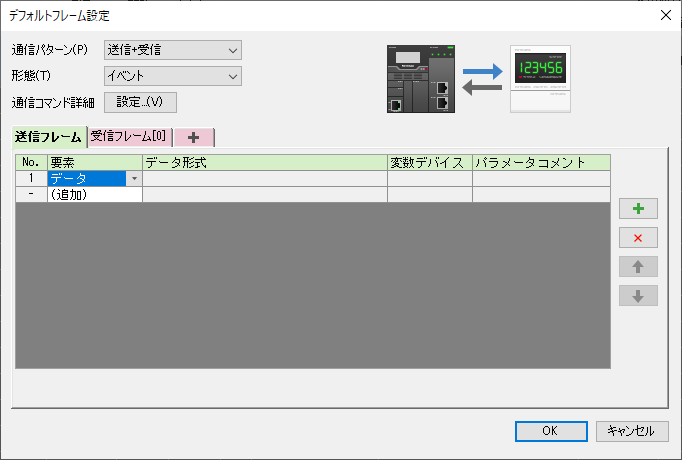
Task: Click the (追加) row cell
Action: coord(95,194)
